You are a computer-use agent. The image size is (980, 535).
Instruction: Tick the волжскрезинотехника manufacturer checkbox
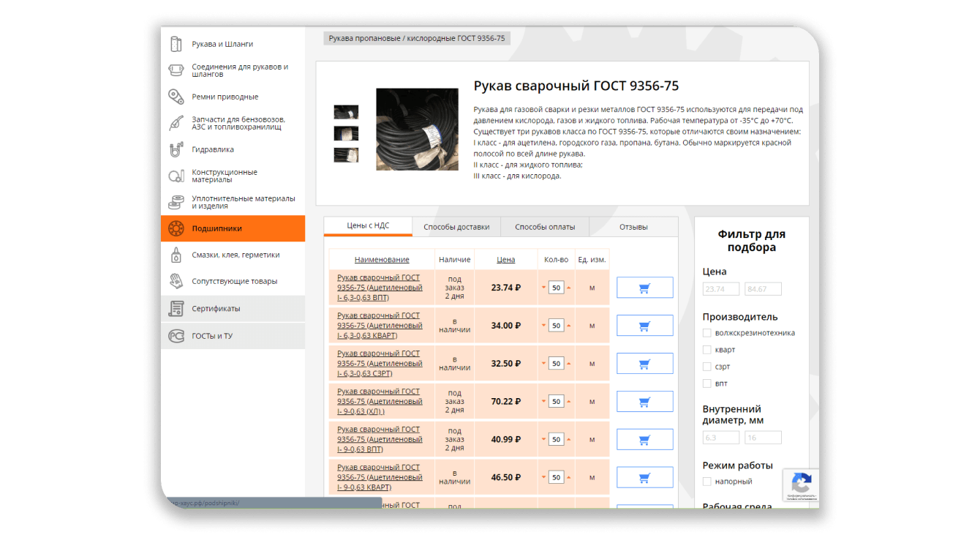coord(706,333)
